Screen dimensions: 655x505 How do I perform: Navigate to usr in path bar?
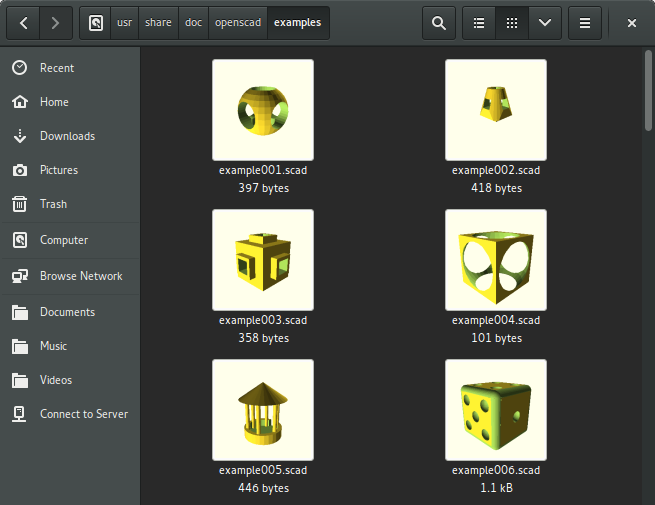tap(124, 23)
